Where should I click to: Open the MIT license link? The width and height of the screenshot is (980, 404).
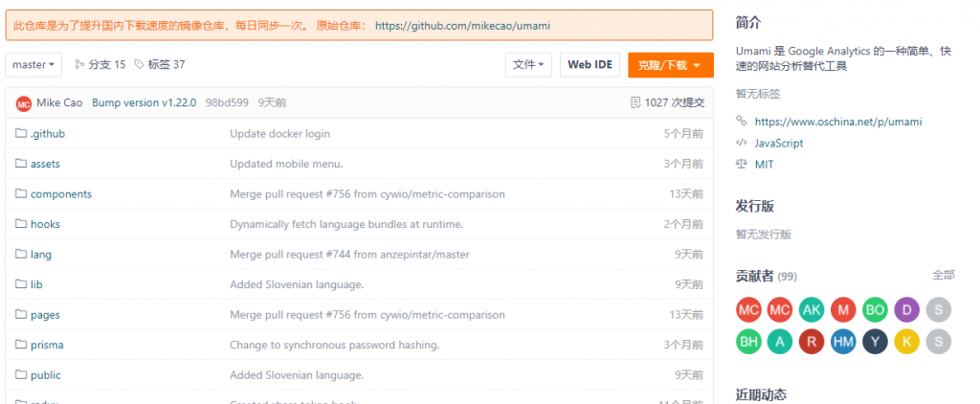coord(764,165)
